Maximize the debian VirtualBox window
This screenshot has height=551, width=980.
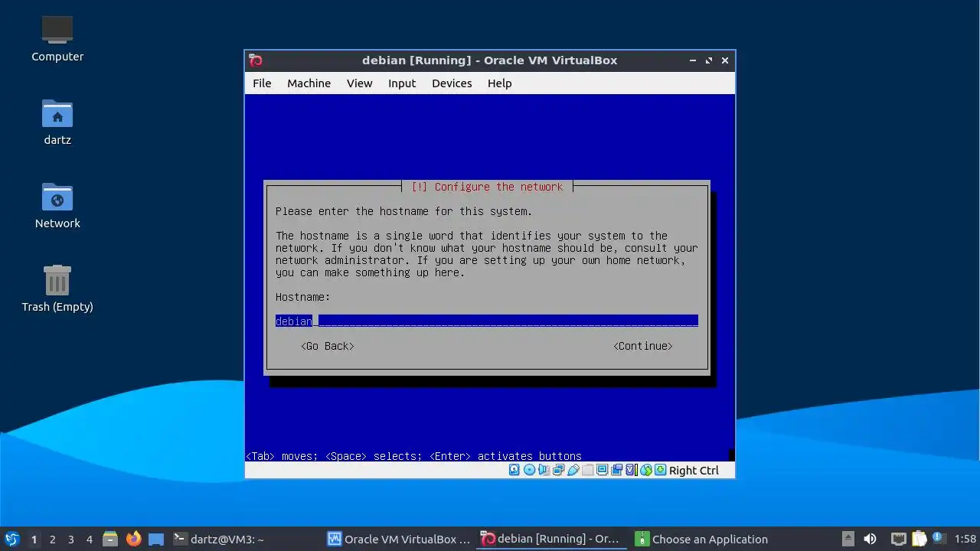coord(709,60)
